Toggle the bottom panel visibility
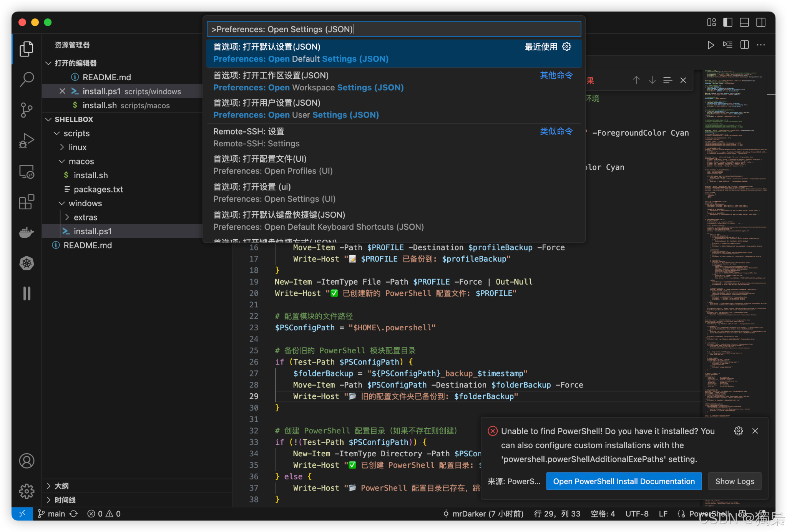 [x=744, y=22]
